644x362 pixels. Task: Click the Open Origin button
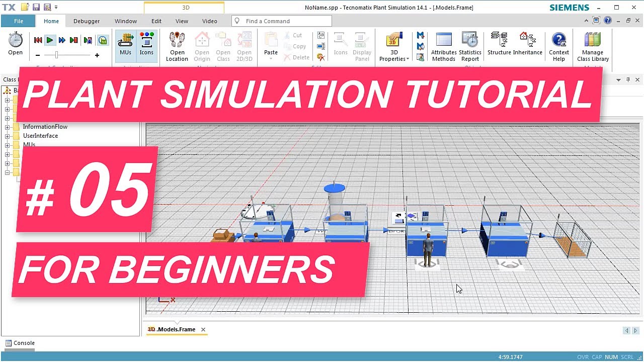[202, 47]
